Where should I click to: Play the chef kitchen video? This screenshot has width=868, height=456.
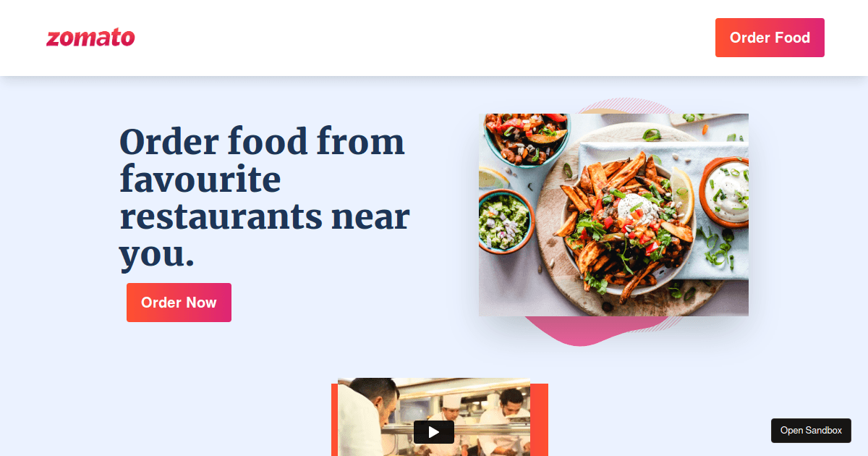[434, 432]
